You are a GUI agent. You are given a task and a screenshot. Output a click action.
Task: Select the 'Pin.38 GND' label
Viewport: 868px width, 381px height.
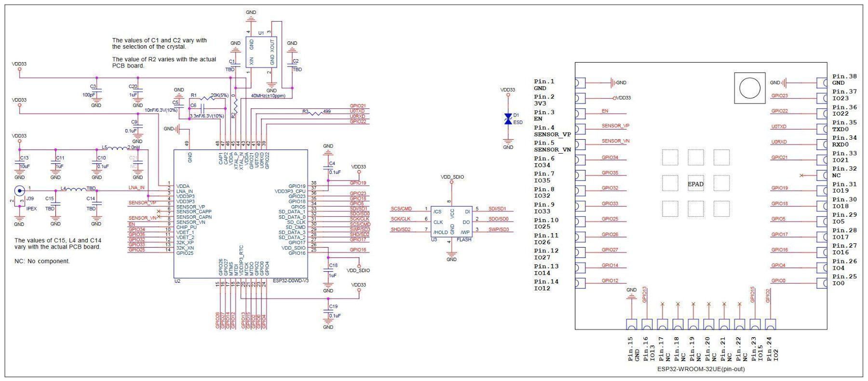pyautogui.click(x=845, y=79)
